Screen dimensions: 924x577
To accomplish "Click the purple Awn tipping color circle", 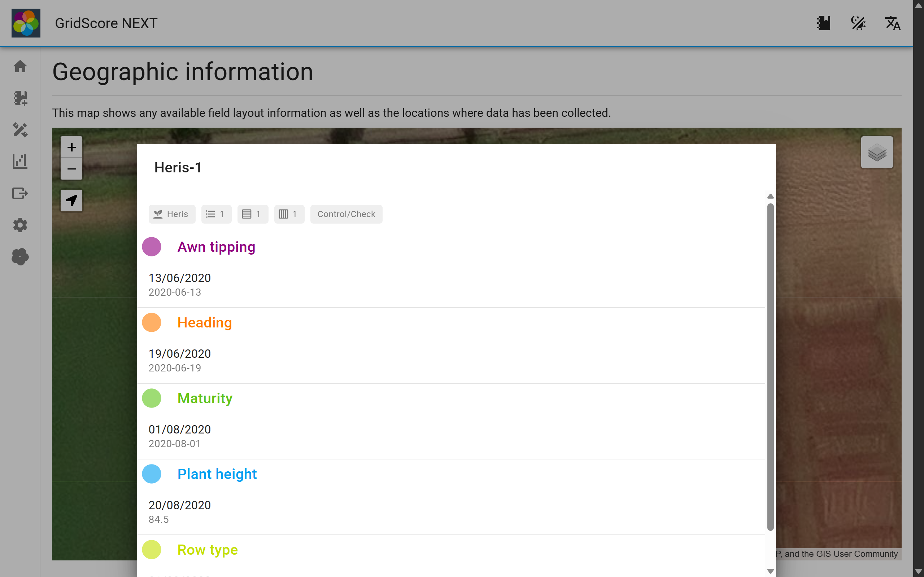I will pos(152,247).
